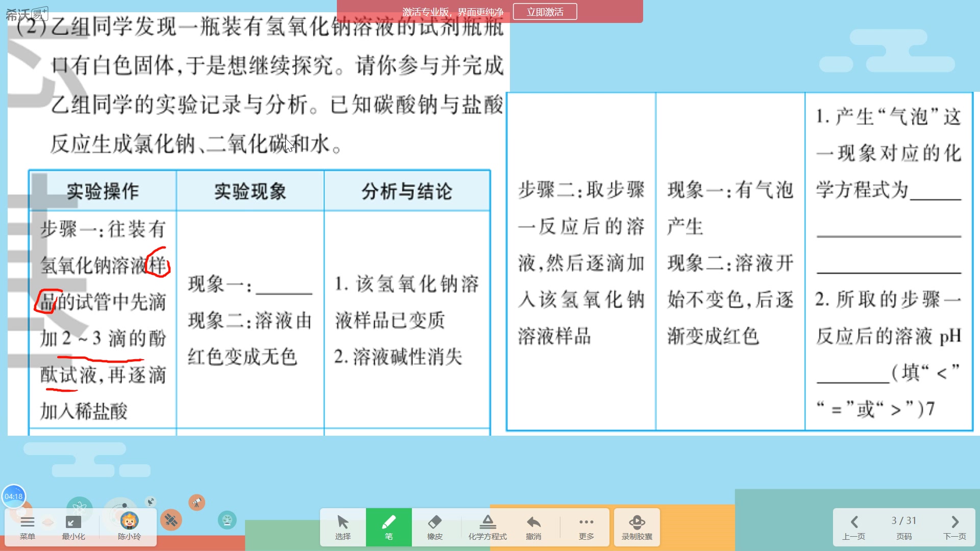Image resolution: width=980 pixels, height=551 pixels.
Task: Activate the 笔 pen tool
Action: click(x=389, y=528)
